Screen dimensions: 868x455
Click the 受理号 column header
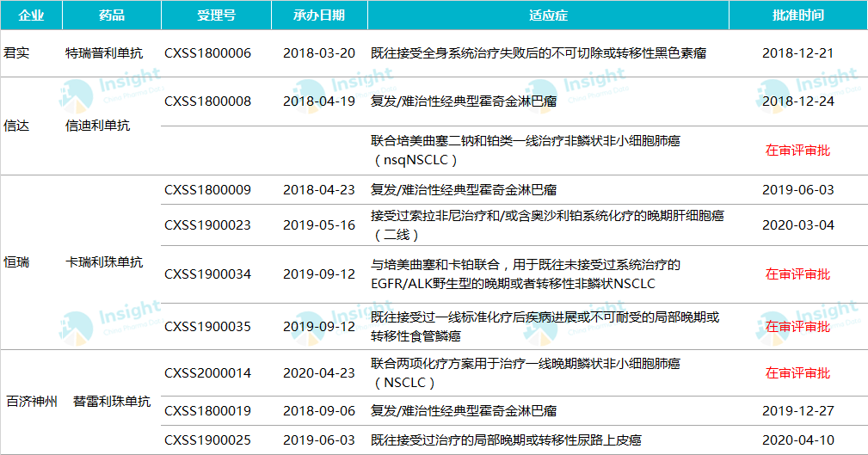pos(217,15)
